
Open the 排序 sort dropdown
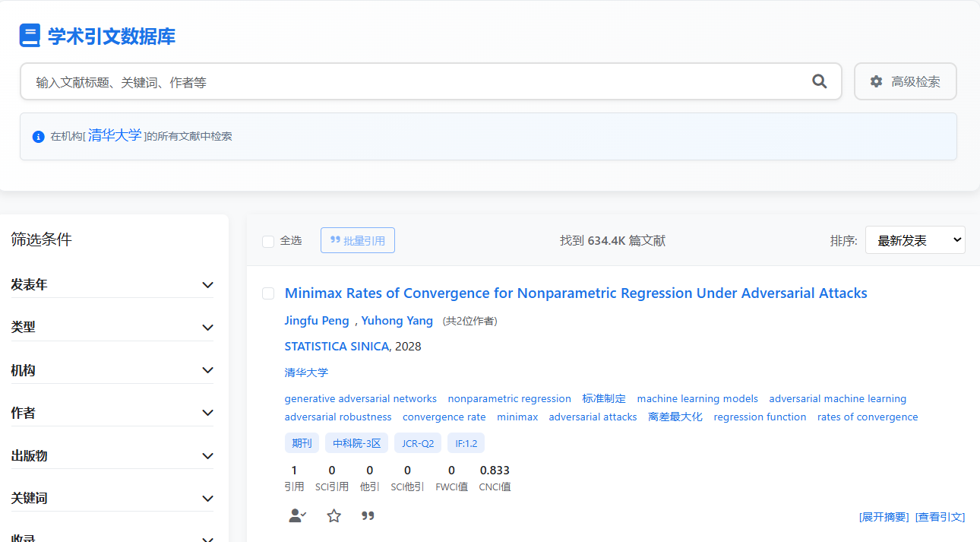pos(915,240)
